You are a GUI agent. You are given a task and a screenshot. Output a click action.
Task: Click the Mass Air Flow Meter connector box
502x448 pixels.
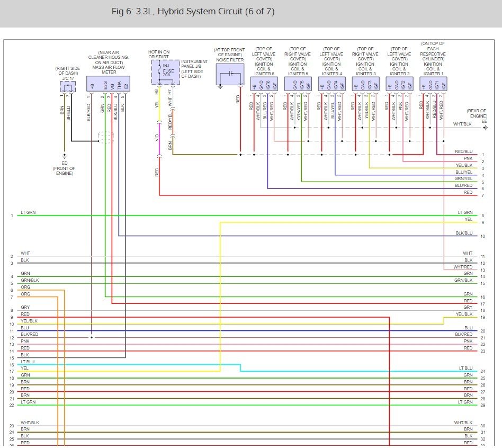(108, 84)
